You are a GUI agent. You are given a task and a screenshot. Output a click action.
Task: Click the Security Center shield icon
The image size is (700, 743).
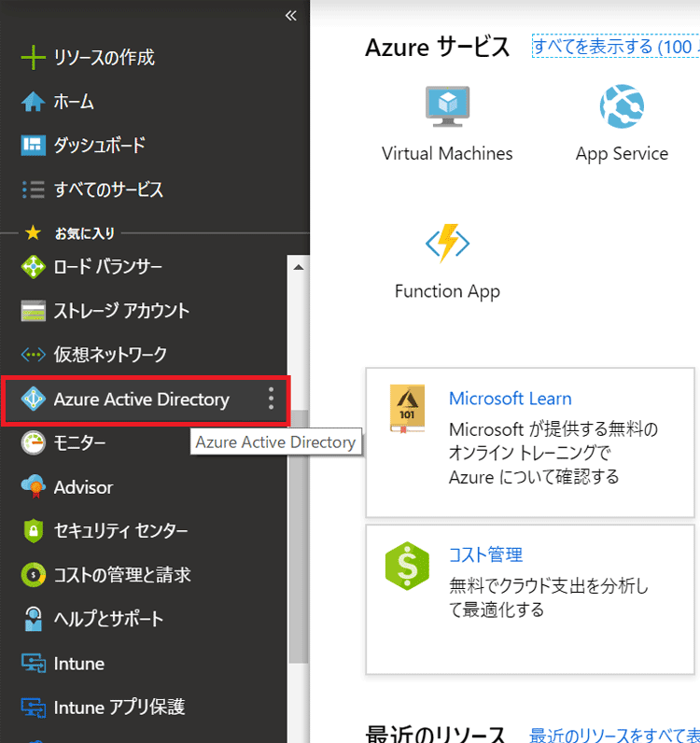(x=34, y=531)
